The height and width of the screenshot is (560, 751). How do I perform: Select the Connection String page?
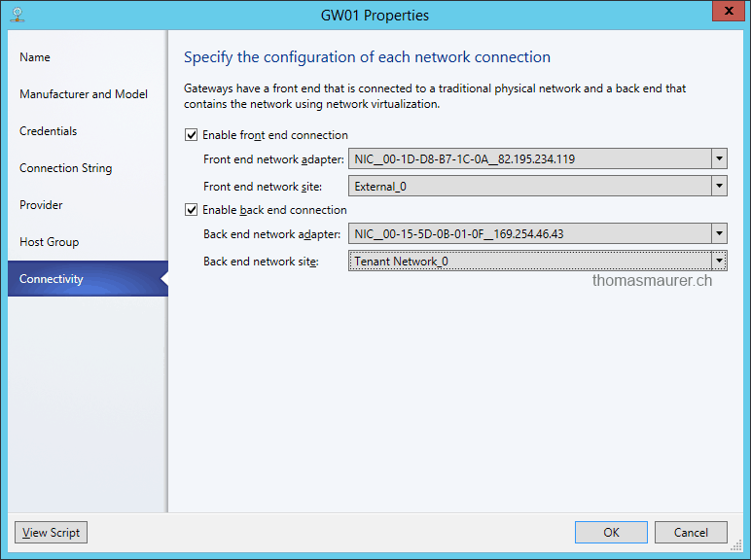pyautogui.click(x=65, y=168)
